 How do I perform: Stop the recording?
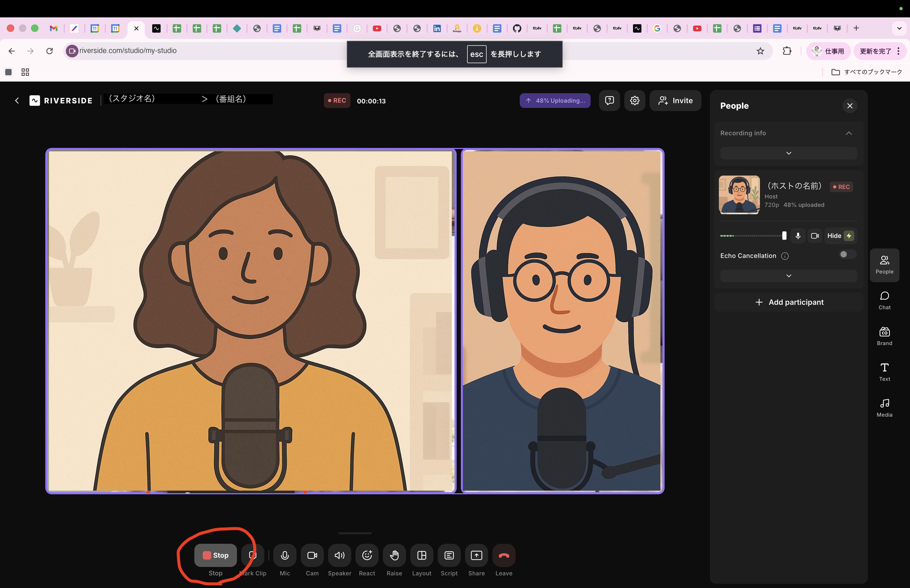215,555
